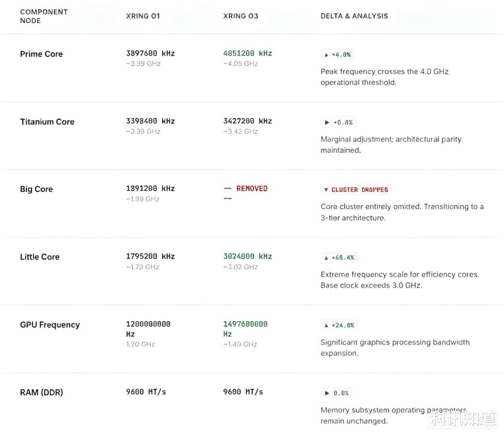
Task: Click the +4.0% delta badge for Prime Core
Action: click(338, 54)
